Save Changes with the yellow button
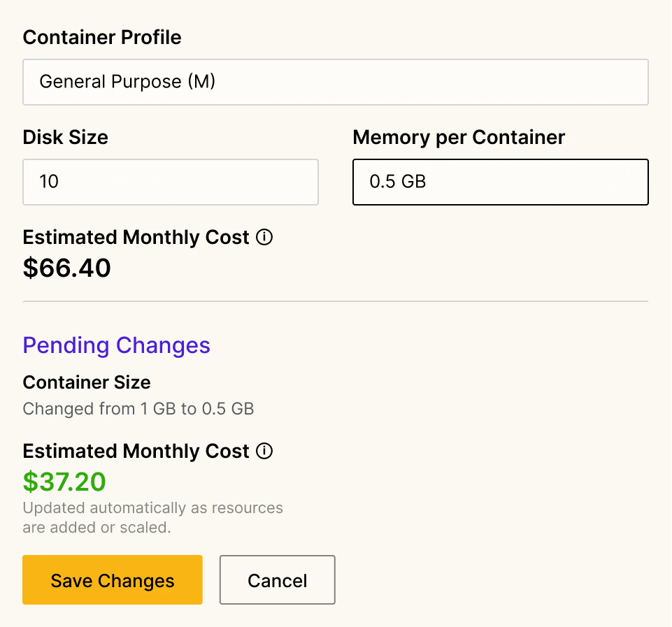Viewport: 672px width, 627px height. click(x=113, y=580)
